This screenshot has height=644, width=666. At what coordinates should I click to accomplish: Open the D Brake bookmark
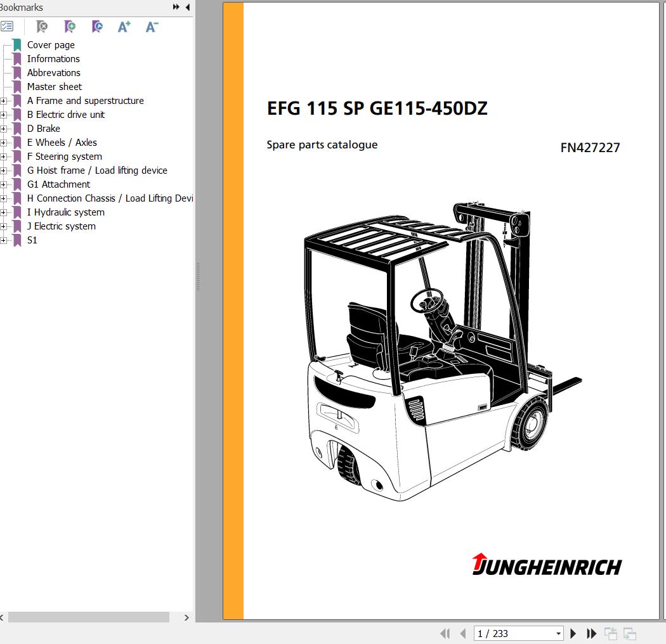pos(43,129)
